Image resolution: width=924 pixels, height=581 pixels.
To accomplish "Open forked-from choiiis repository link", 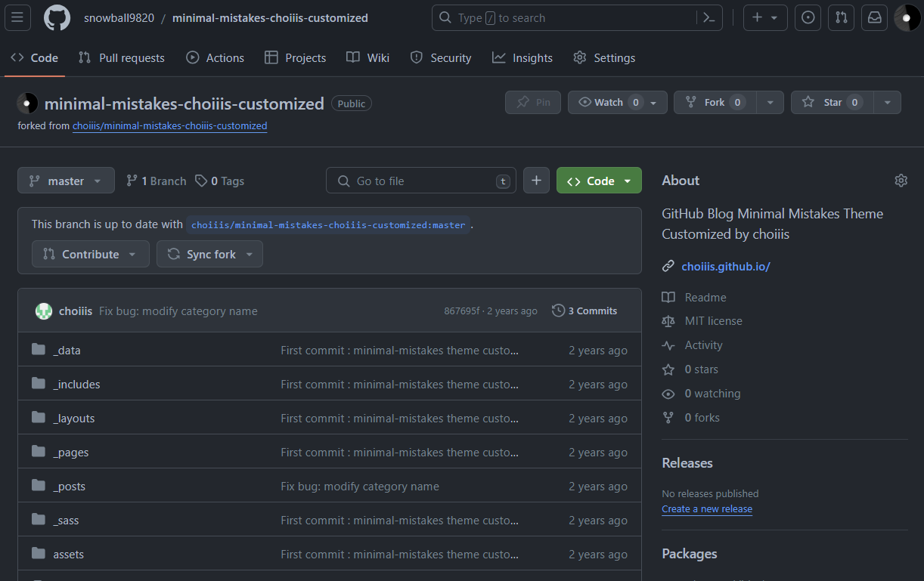I will coord(170,126).
